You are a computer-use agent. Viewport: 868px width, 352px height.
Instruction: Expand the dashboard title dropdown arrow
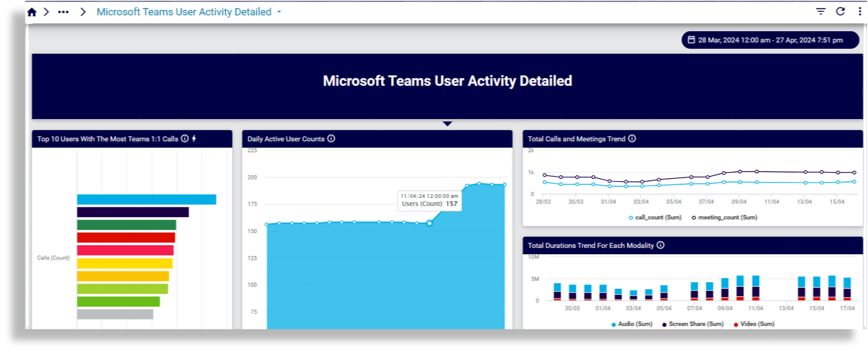279,12
